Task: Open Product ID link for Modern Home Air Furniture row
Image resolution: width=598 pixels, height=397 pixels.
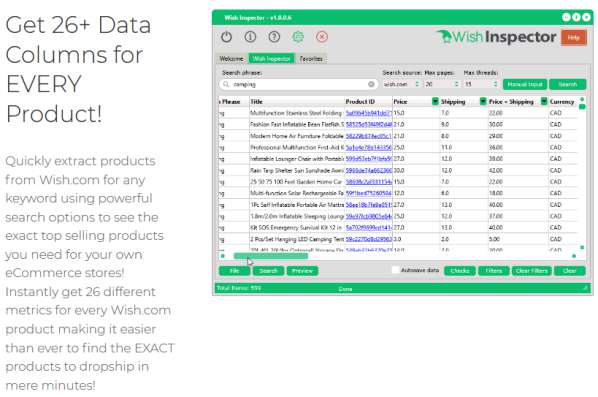Action: [x=368, y=136]
